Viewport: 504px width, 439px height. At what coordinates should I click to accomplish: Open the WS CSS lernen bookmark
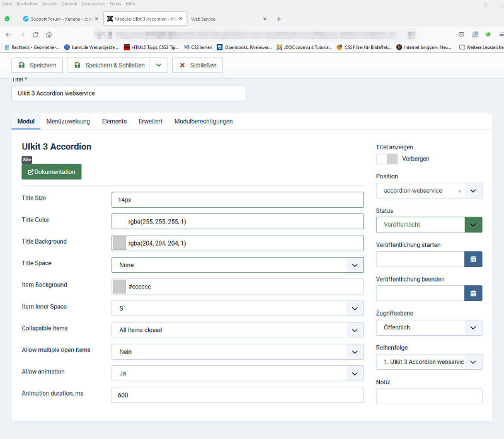[198, 47]
